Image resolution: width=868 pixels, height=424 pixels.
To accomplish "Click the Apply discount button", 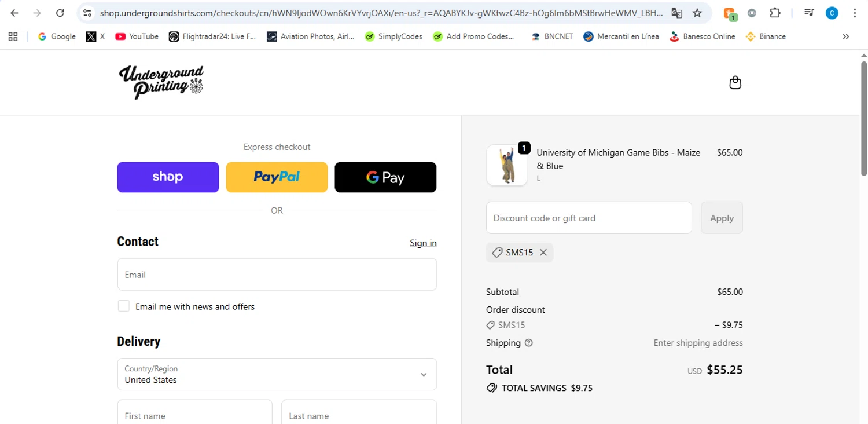I will coord(722,218).
